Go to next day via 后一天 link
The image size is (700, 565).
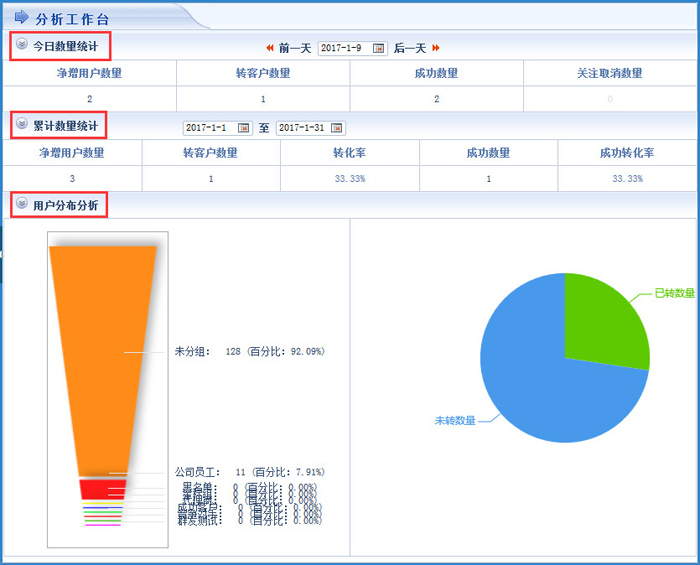(x=410, y=48)
